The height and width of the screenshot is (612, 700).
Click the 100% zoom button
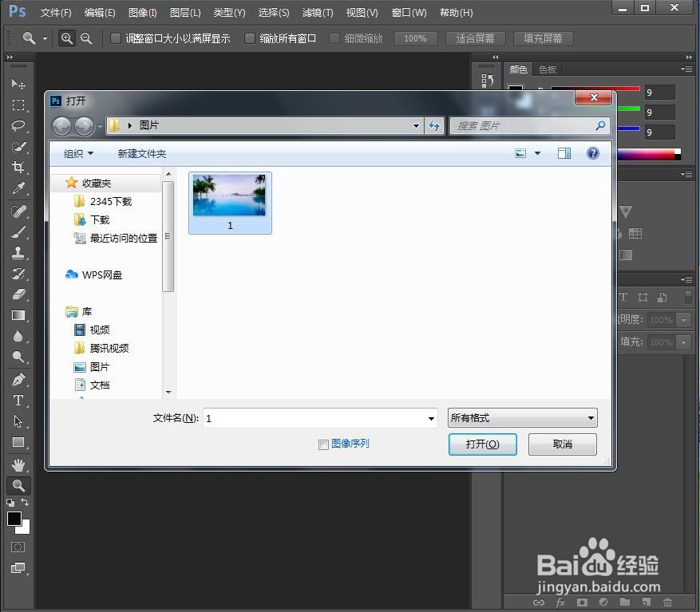point(415,38)
